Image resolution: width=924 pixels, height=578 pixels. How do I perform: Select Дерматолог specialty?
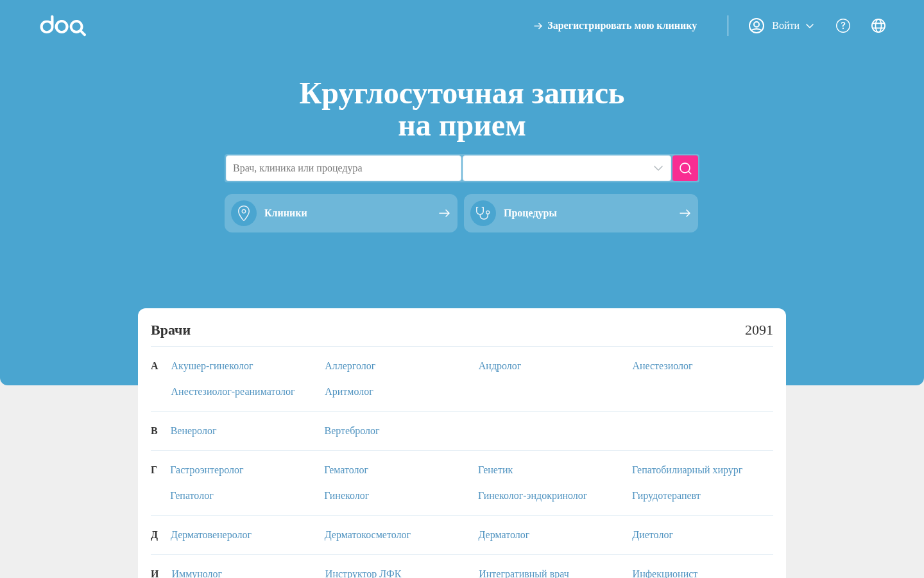coord(504,535)
